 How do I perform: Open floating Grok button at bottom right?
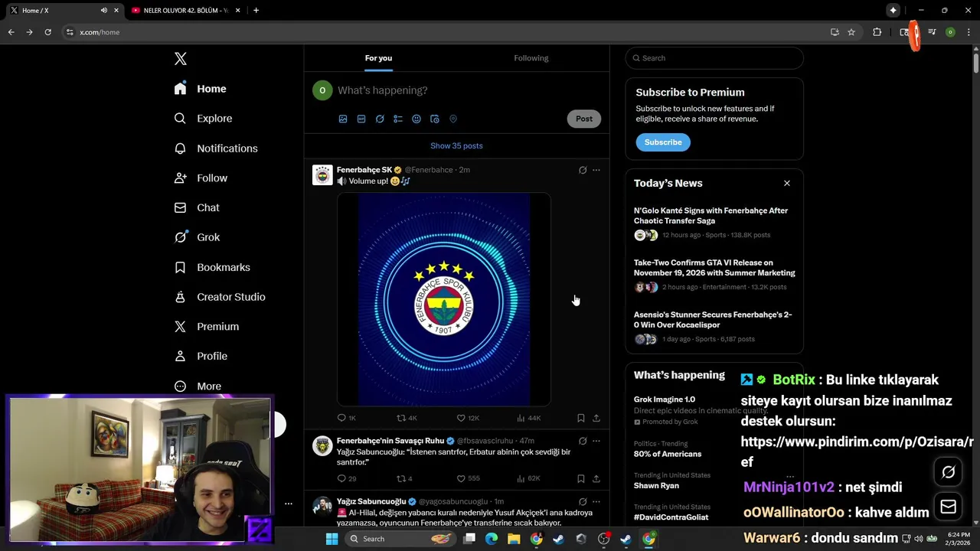(948, 472)
